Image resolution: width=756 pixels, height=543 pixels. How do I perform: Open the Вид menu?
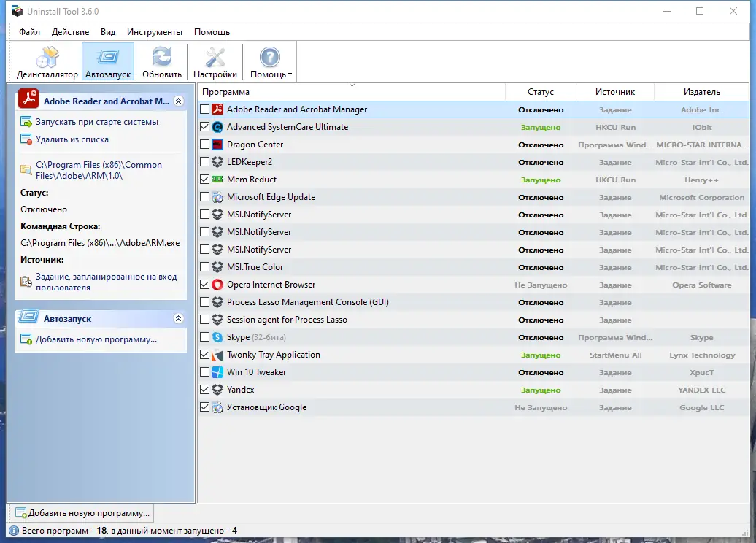[x=108, y=32]
